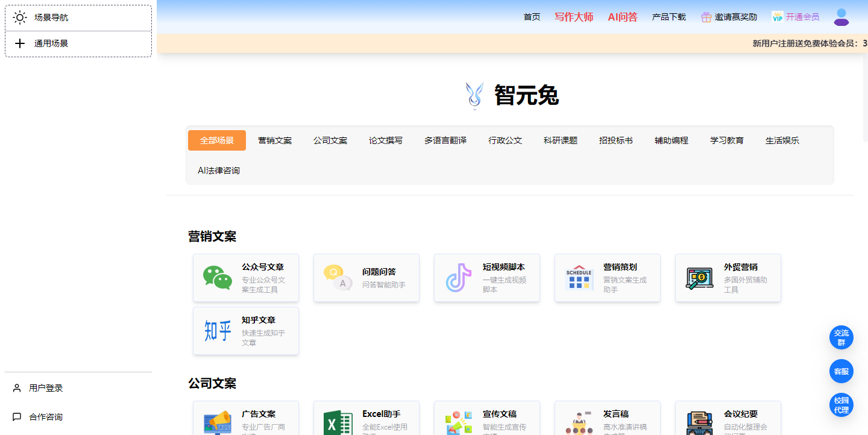The width and height of the screenshot is (868, 435).
Task: Switch to the 论文撰写 tab
Action: [386, 140]
